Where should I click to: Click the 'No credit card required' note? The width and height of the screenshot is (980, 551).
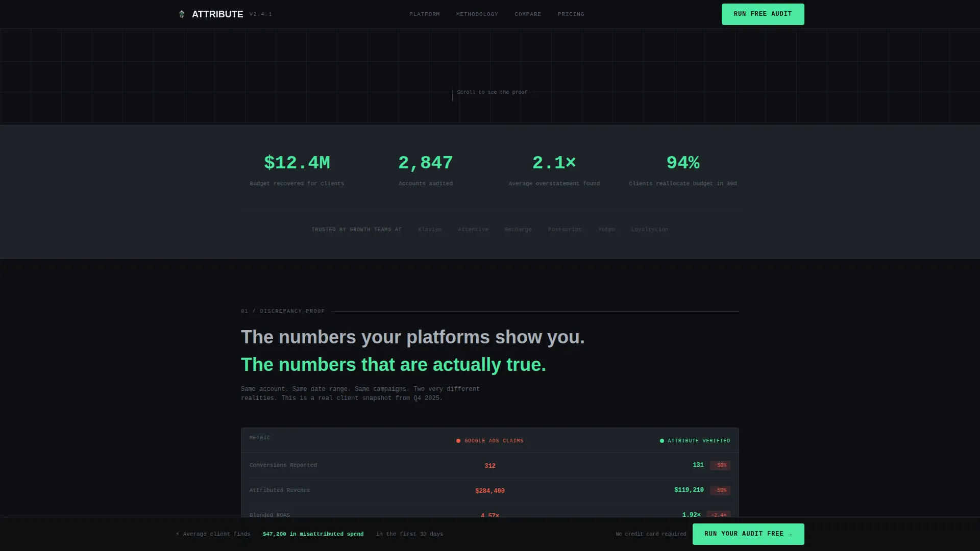[x=651, y=534]
